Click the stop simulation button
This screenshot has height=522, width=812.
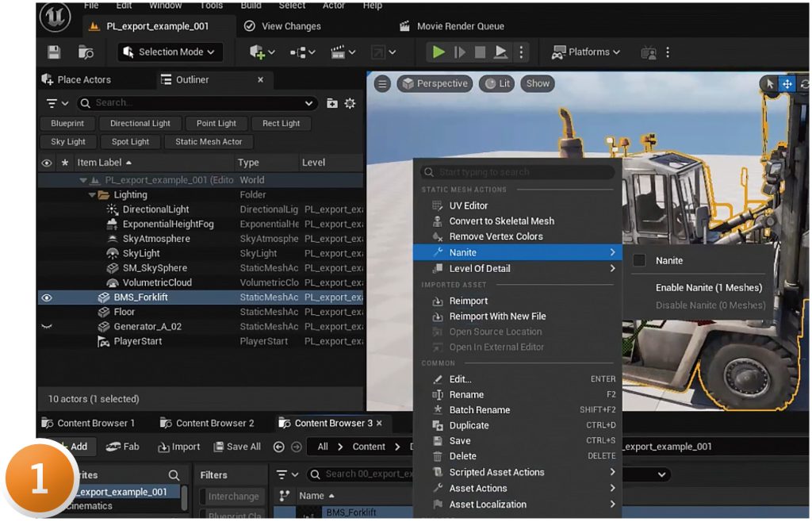pos(480,52)
